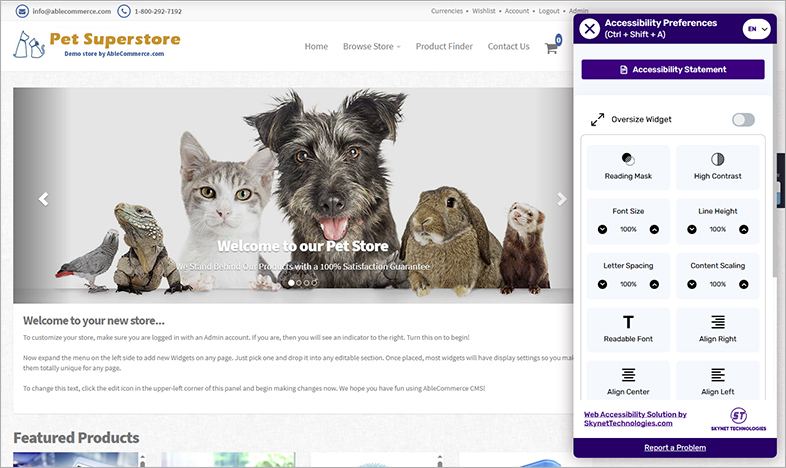Expand the Browse Store menu
Viewport: 786px width, 468px height.
pos(371,46)
